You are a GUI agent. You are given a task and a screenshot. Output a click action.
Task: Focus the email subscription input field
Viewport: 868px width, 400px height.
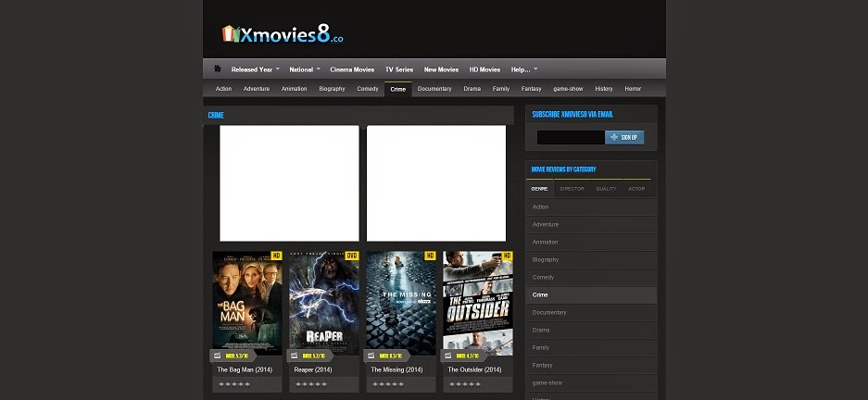(571, 137)
